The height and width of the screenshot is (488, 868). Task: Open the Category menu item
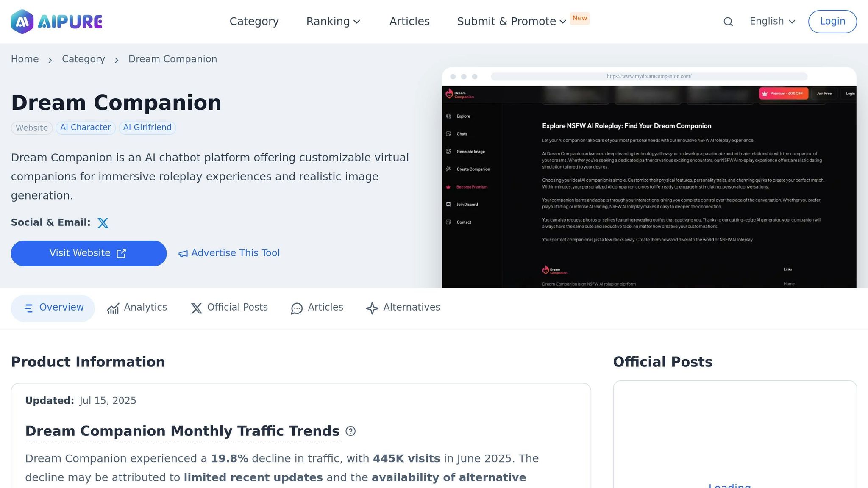click(254, 22)
